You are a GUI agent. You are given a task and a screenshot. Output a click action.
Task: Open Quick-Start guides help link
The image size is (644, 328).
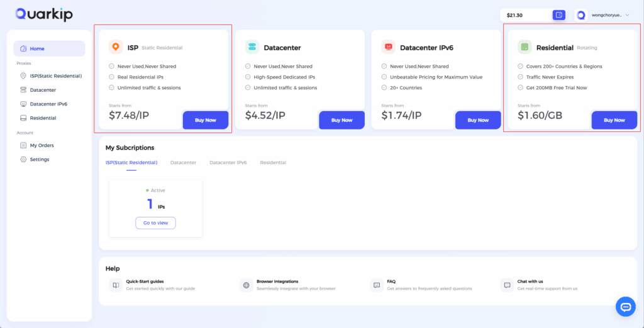(145, 282)
